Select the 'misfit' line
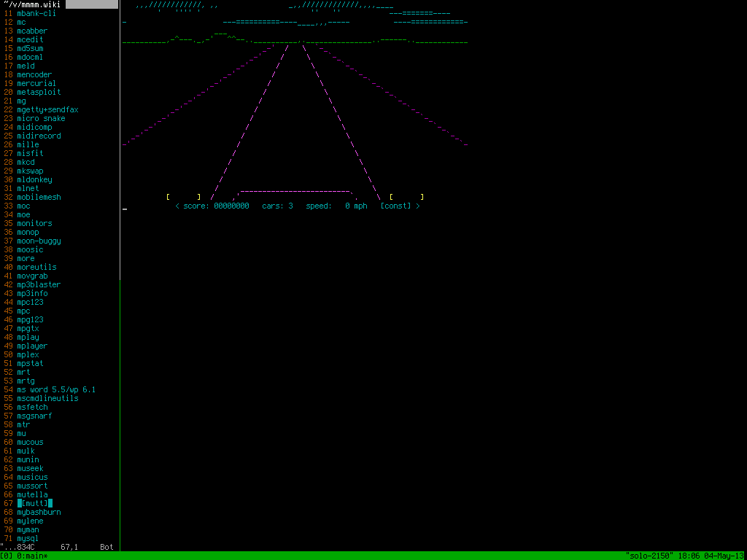Viewport: 747px width, 560px height. 30,153
